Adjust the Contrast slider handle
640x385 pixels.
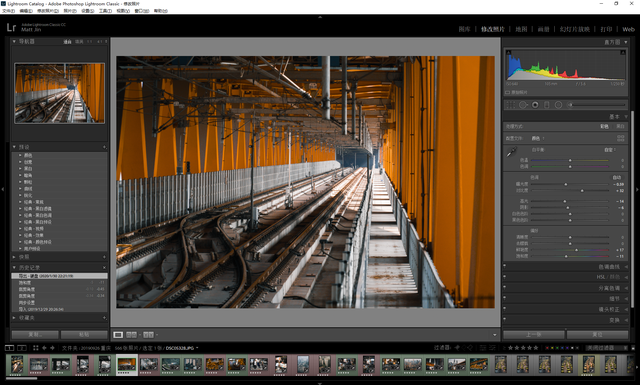tap(582, 191)
